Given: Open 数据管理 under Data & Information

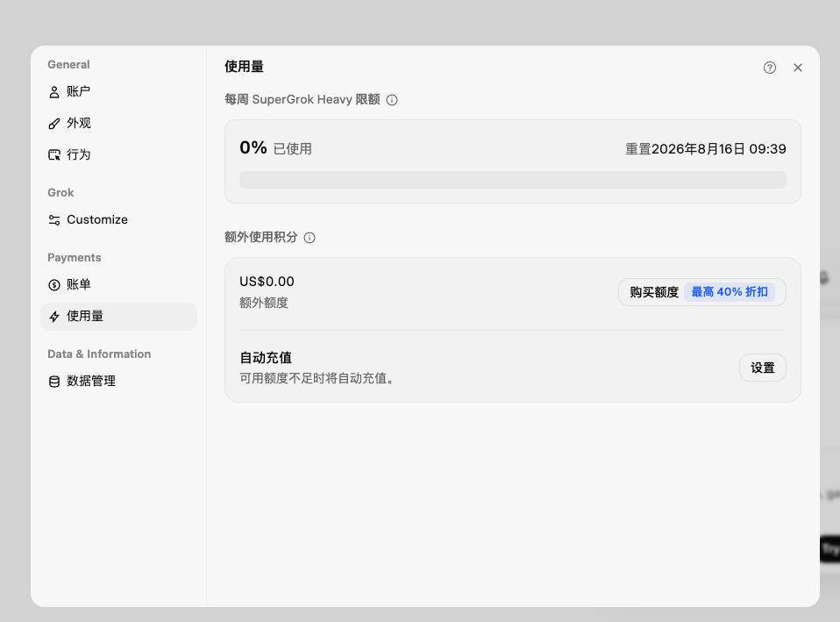Looking at the screenshot, I should [x=118, y=382].
